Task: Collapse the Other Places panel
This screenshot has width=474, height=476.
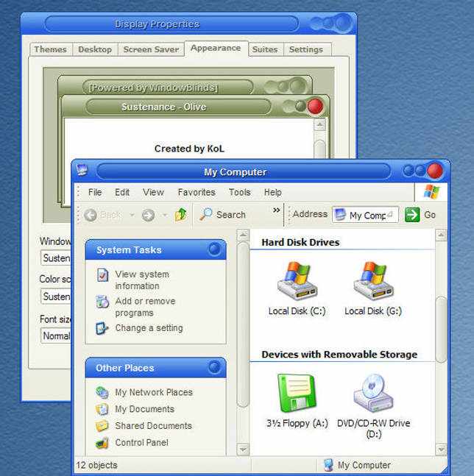Action: (215, 367)
